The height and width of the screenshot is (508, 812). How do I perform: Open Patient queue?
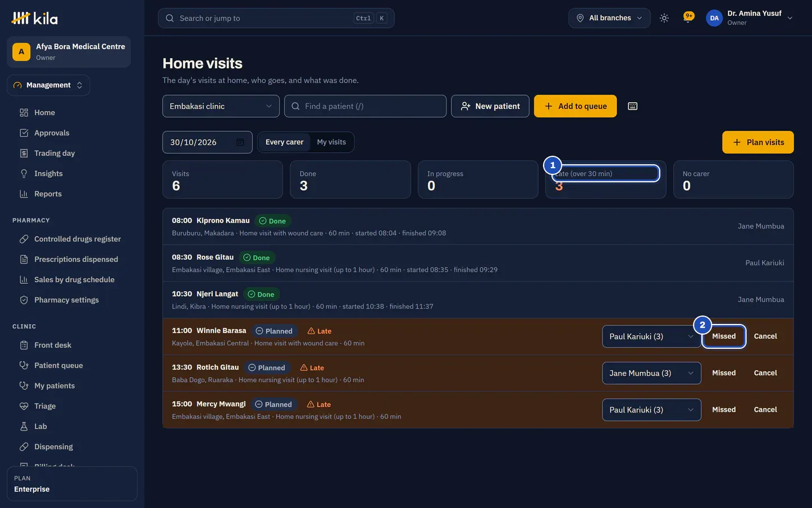tap(72, 365)
